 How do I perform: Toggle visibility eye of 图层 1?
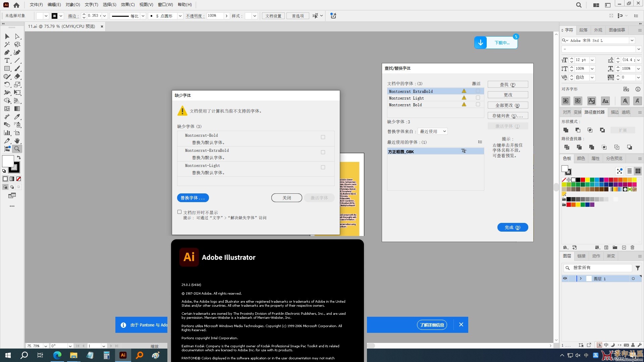(x=565, y=279)
